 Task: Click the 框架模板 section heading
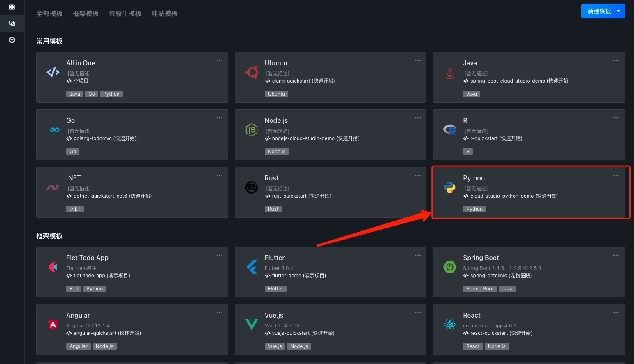coord(49,236)
